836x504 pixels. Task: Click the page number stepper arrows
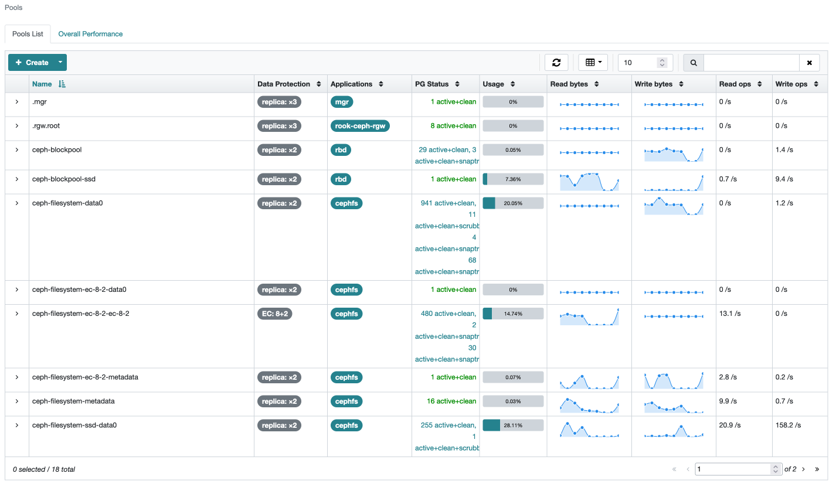[x=776, y=469]
